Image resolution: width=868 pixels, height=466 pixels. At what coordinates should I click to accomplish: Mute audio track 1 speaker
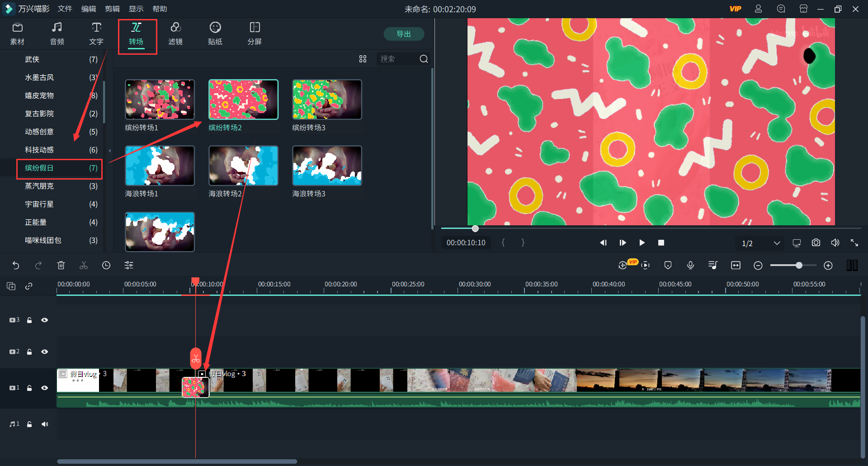click(45, 424)
